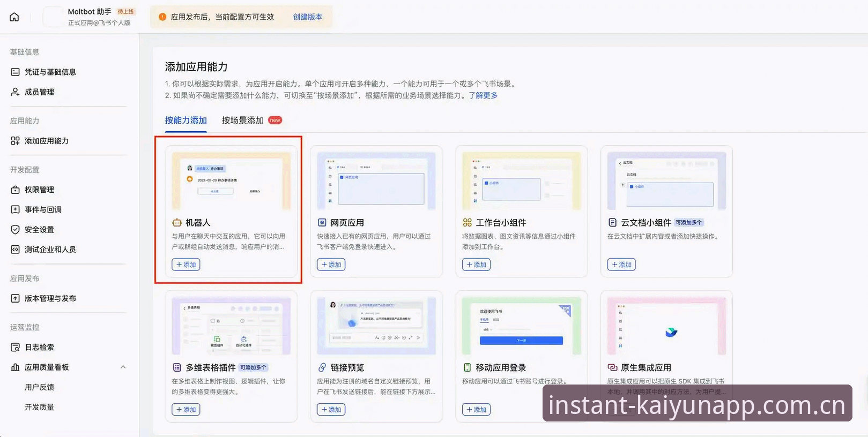
Task: Go to the home icon
Action: coord(14,17)
